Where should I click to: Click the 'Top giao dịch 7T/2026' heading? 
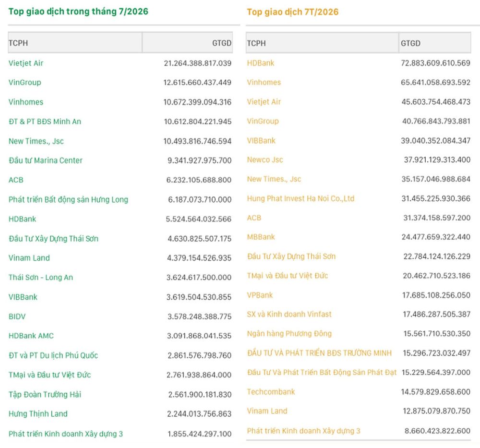tap(293, 12)
